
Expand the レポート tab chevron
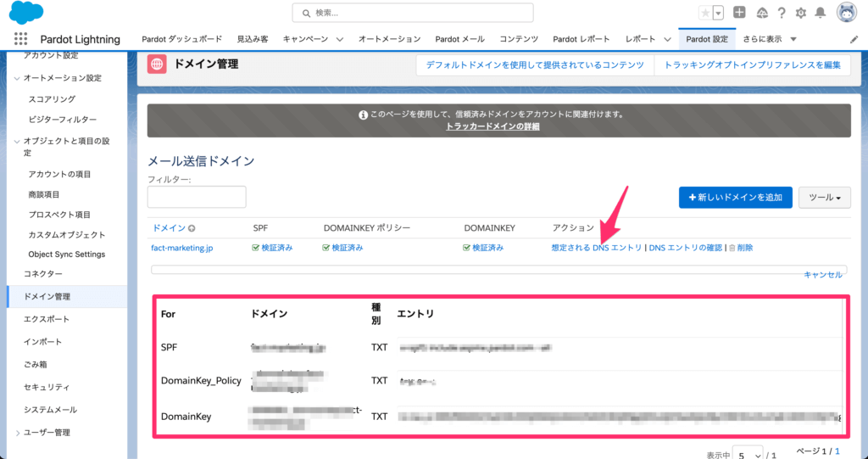667,39
